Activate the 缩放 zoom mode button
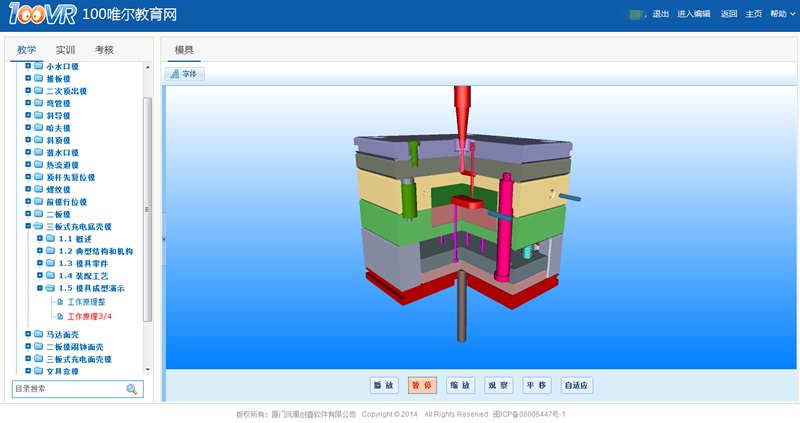800x423 pixels. pos(460,384)
